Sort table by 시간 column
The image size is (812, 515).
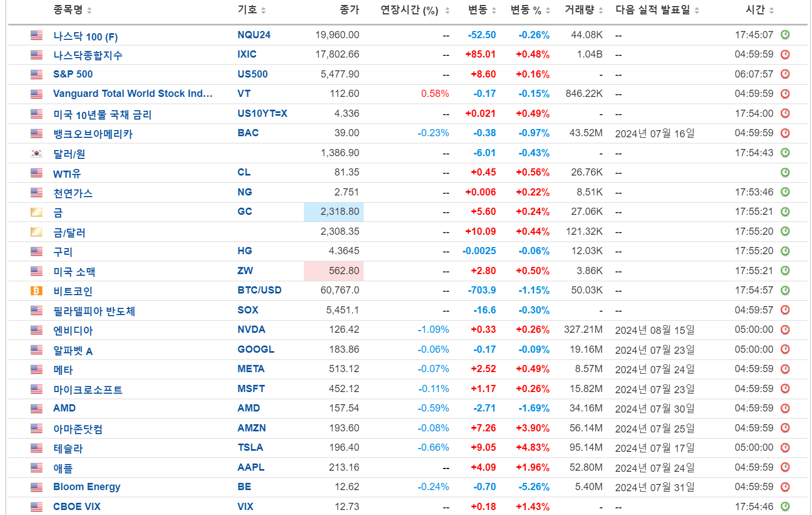pyautogui.click(x=760, y=10)
